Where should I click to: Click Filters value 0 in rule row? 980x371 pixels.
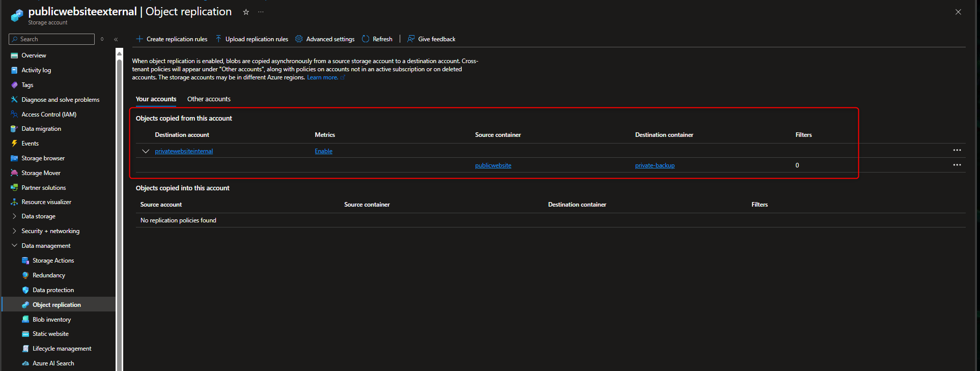(797, 165)
